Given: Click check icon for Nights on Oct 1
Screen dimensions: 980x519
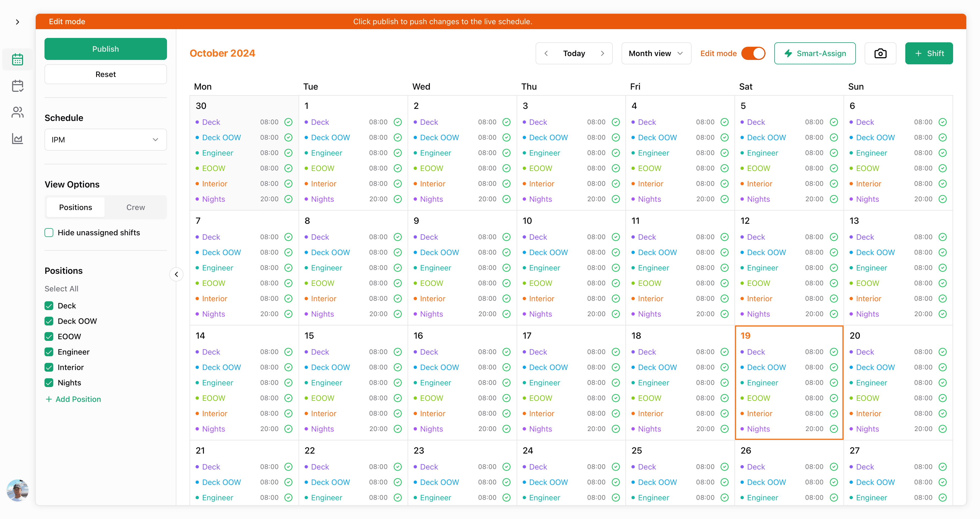Looking at the screenshot, I should (x=397, y=199).
